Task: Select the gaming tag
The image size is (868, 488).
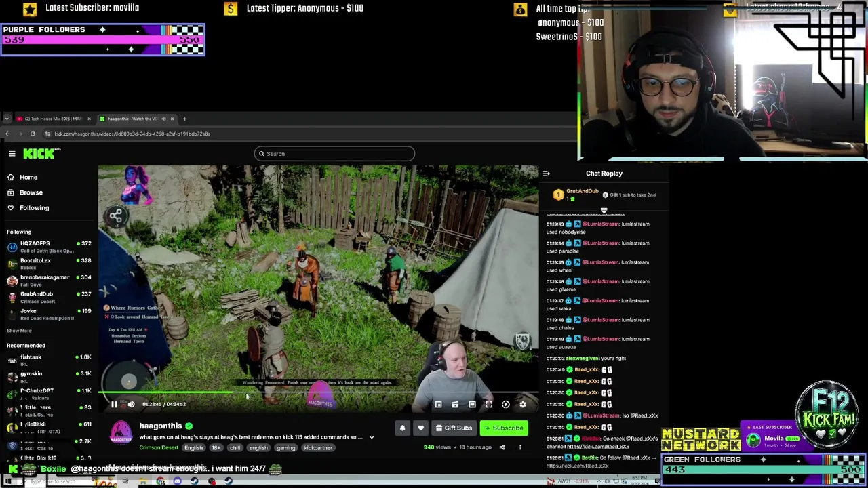Action: coord(285,448)
